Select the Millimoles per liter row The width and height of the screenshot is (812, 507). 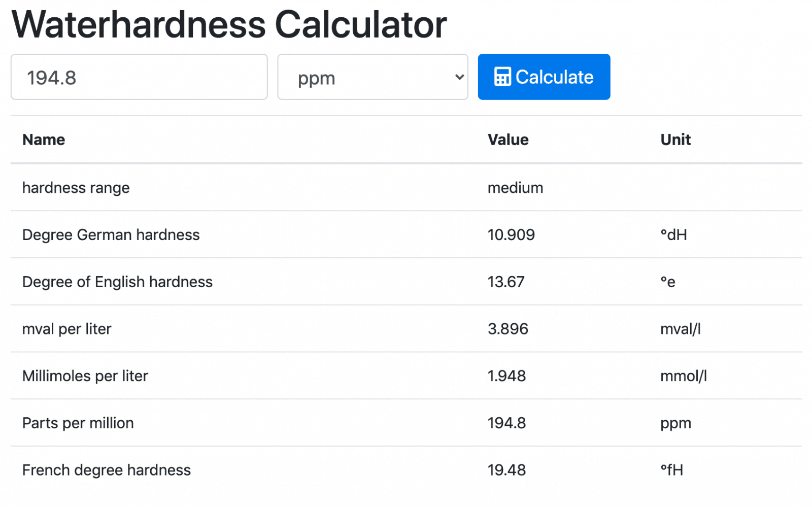pyautogui.click(x=406, y=376)
